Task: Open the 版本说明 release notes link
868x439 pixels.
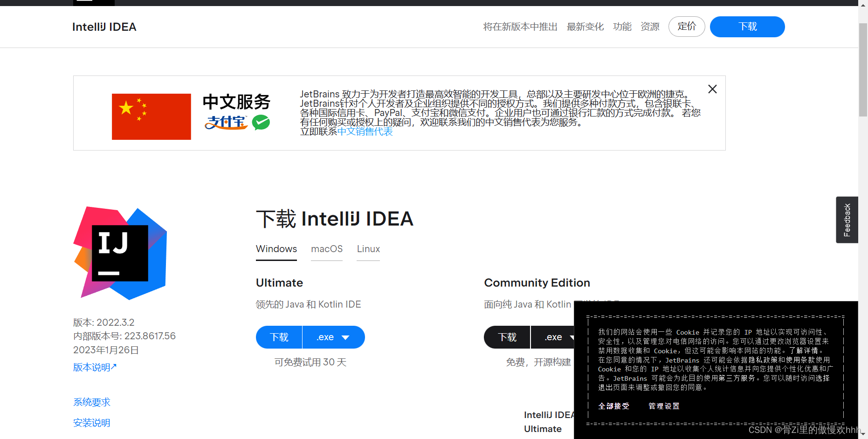Action: [x=95, y=368]
